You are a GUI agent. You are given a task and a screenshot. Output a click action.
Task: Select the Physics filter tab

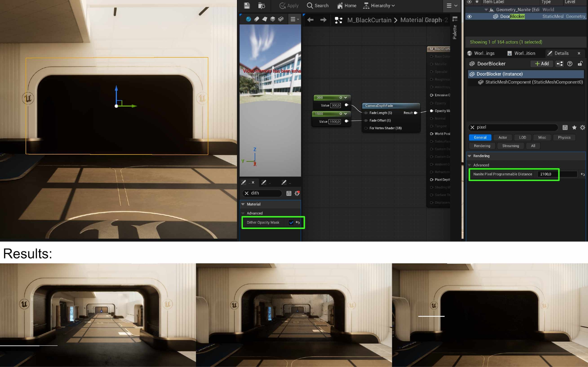pos(564,137)
